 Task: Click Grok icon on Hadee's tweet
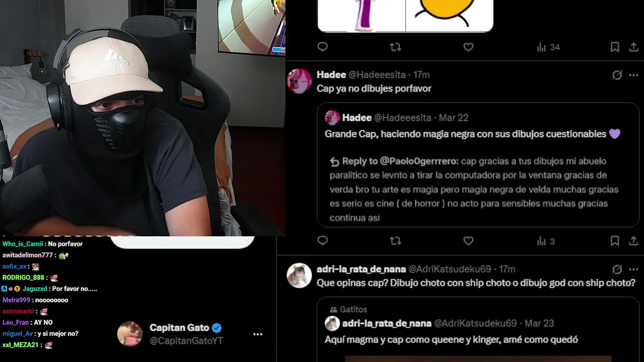pos(617,75)
